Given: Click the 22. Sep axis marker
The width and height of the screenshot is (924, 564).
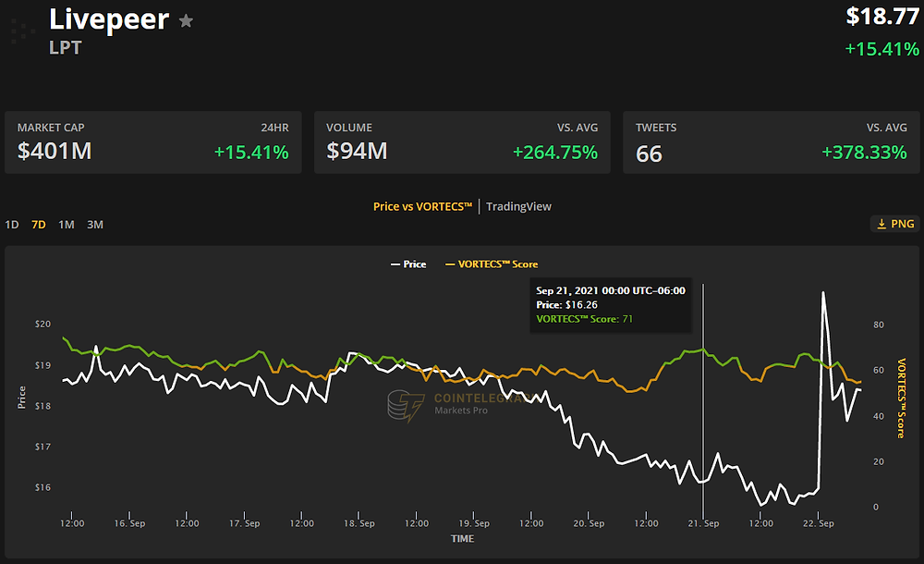Looking at the screenshot, I should (x=818, y=523).
